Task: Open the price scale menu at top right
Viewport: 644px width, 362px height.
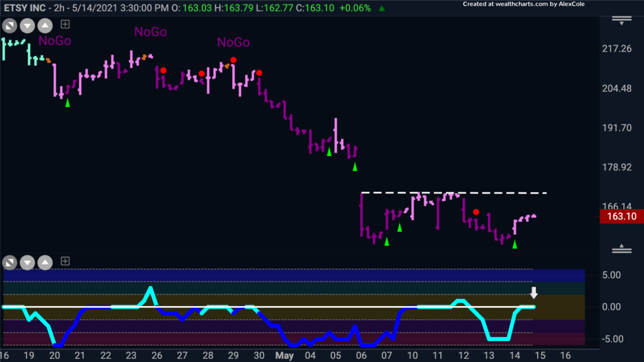Action: coord(620,21)
